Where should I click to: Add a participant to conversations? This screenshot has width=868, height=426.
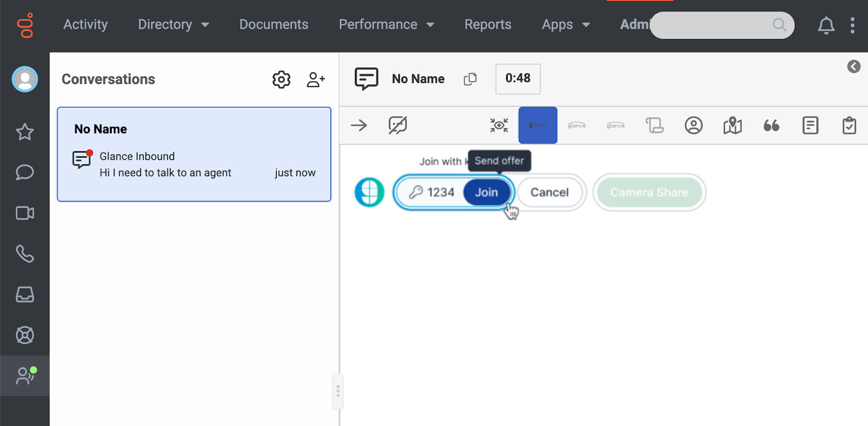pos(315,80)
